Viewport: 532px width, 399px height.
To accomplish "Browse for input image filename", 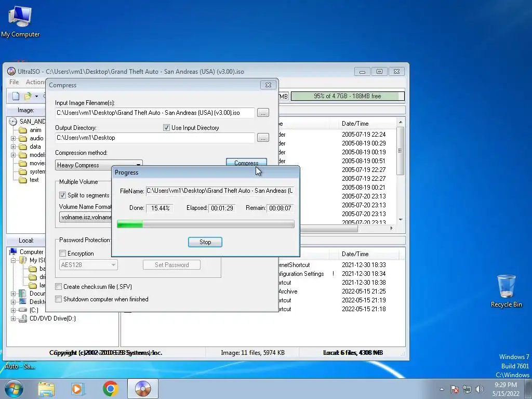I will (x=263, y=113).
